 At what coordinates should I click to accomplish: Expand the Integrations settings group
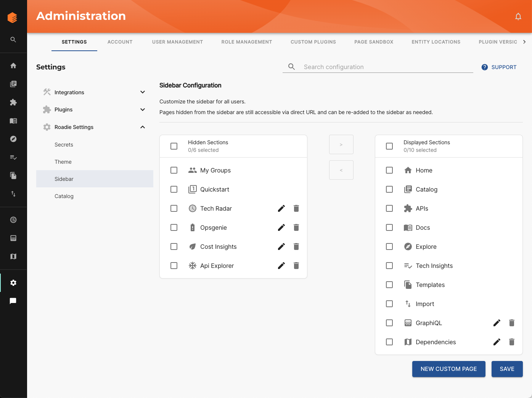click(95, 92)
